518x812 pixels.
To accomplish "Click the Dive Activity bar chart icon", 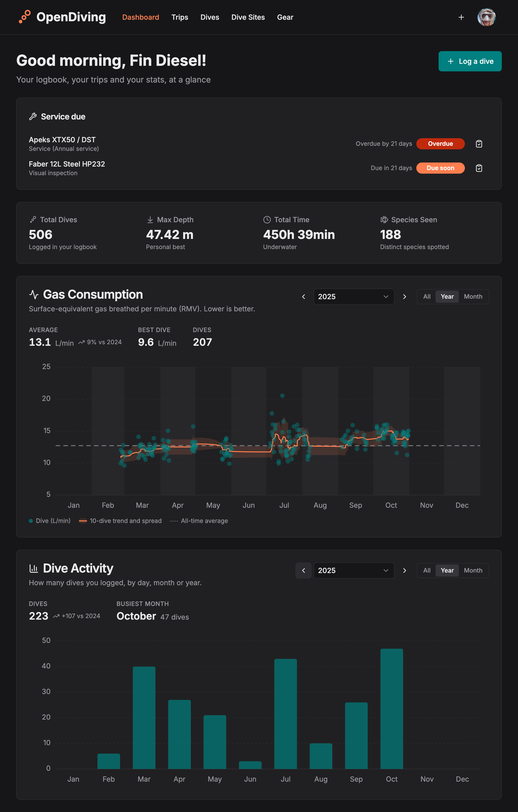I will pyautogui.click(x=34, y=569).
